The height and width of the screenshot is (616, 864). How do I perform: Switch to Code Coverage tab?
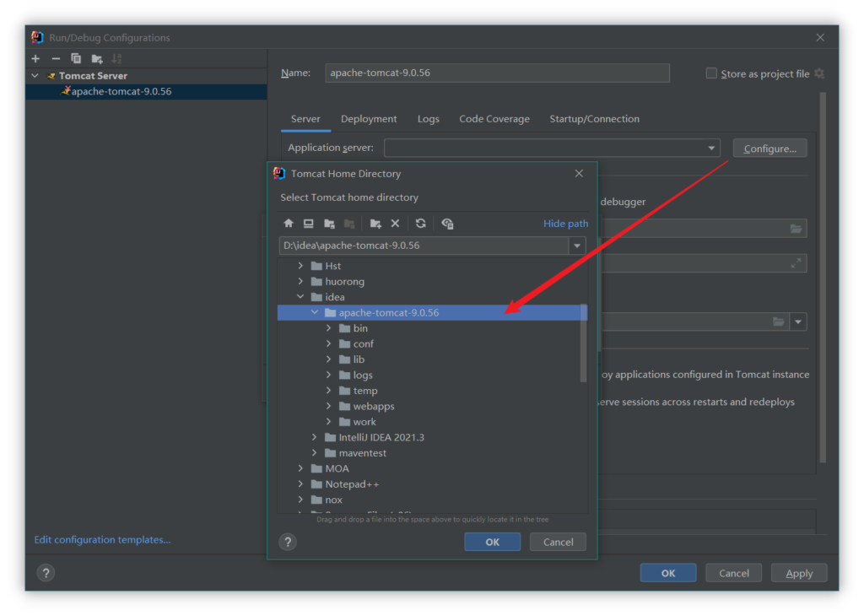click(x=494, y=119)
